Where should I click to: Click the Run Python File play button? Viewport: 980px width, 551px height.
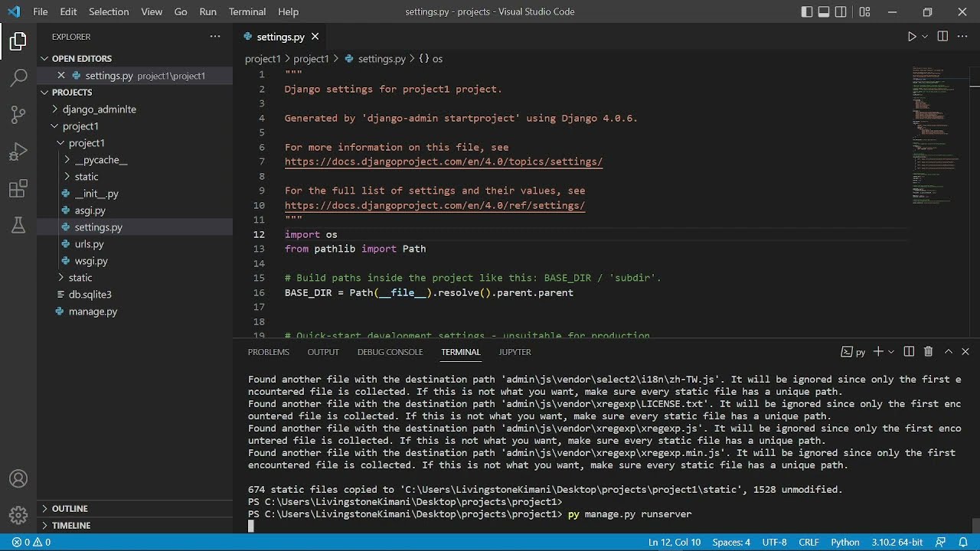(x=912, y=37)
